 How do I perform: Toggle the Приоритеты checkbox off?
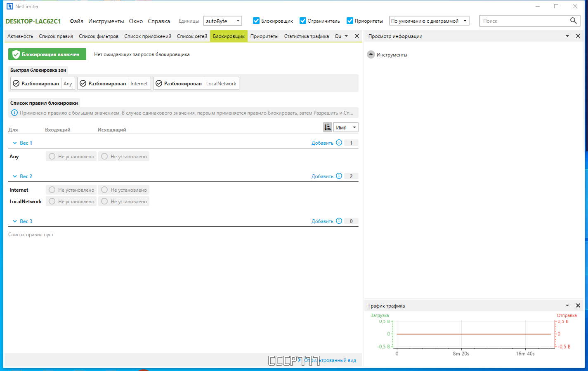(x=351, y=20)
